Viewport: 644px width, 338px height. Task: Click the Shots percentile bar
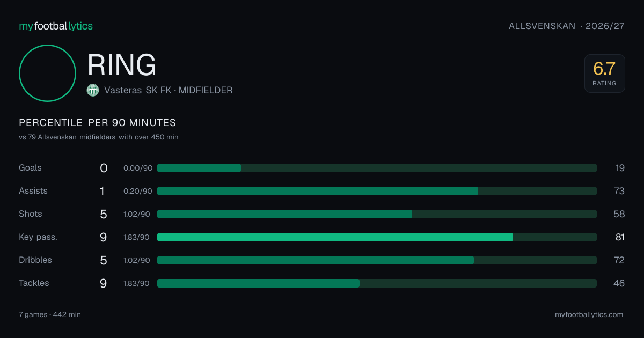377,214
